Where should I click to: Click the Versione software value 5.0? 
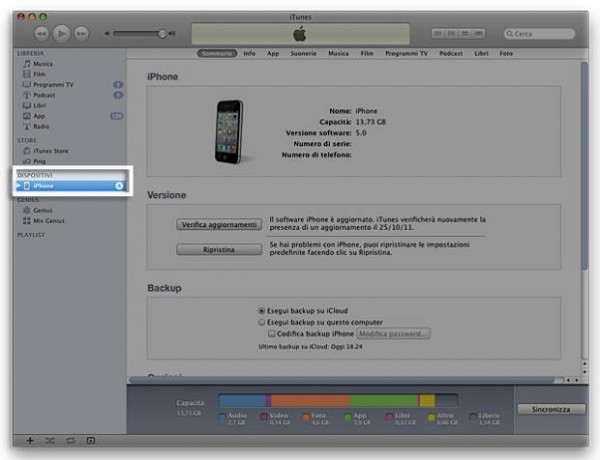coord(361,133)
